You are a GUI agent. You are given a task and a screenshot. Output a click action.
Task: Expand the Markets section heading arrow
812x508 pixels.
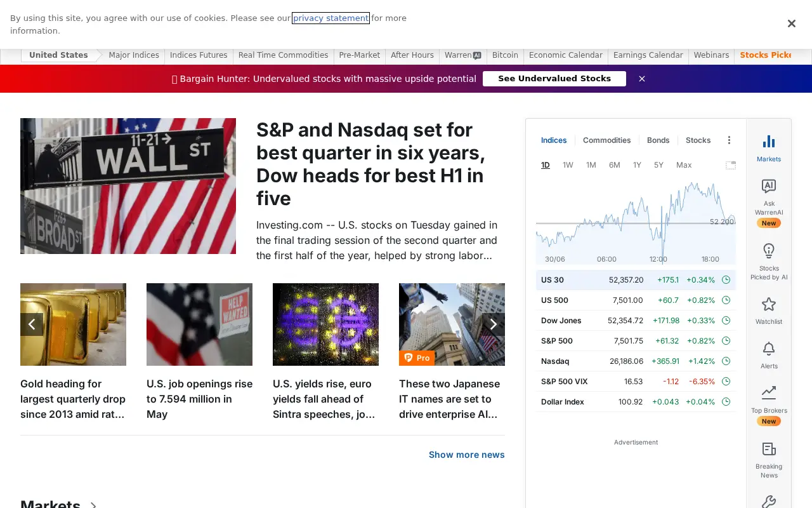[93, 505]
